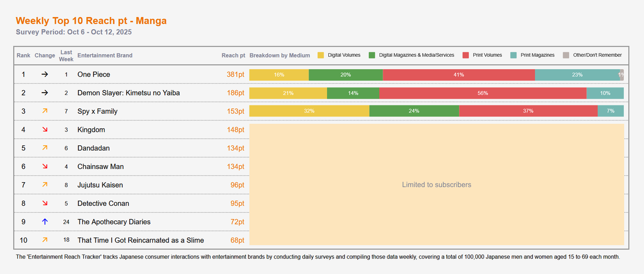Click the 153pt reach value
Image resolution: width=644 pixels, height=274 pixels.
coord(236,111)
